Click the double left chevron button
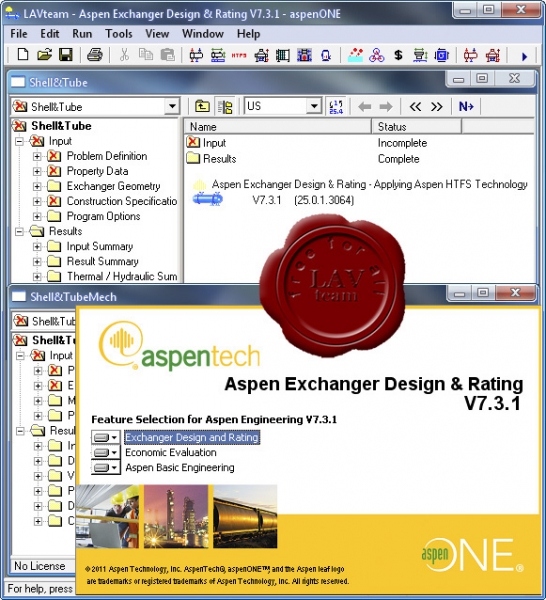This screenshot has height=600, width=546. [x=415, y=106]
